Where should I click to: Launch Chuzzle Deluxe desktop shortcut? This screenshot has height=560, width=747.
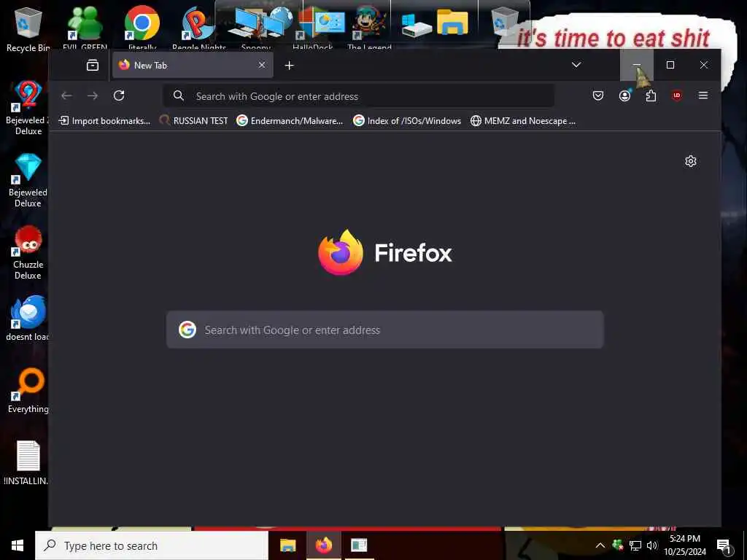click(28, 253)
